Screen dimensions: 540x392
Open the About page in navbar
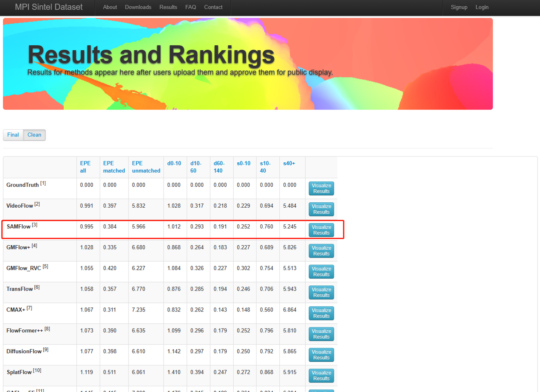(110, 7)
